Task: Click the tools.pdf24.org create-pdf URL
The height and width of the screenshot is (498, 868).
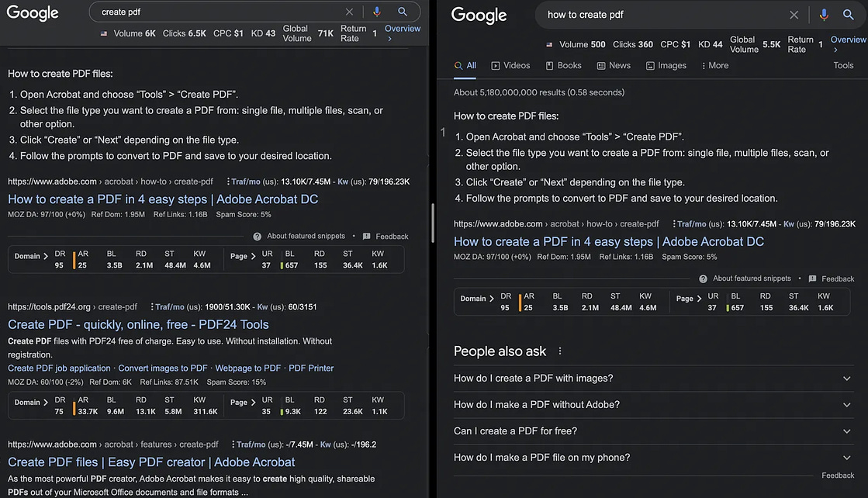Action: pos(72,306)
